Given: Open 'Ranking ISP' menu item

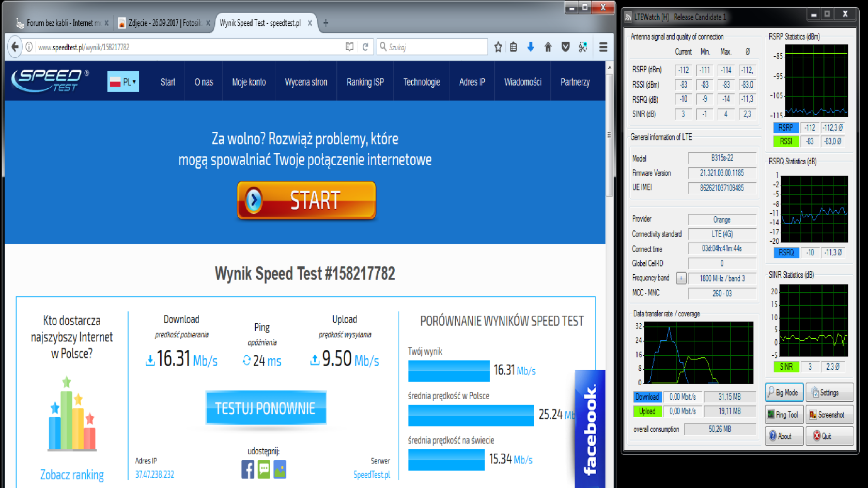Looking at the screenshot, I should coord(365,82).
